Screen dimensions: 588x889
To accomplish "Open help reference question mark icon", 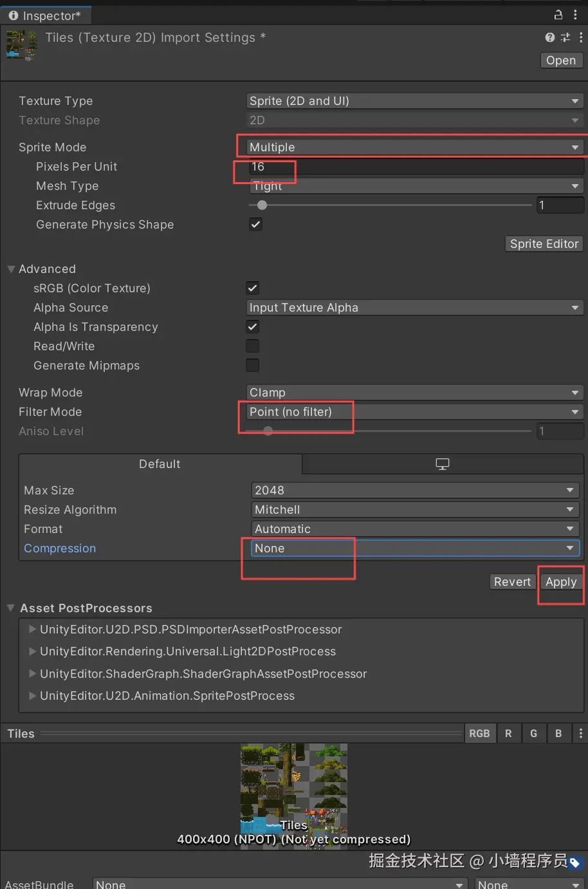I will (x=549, y=37).
